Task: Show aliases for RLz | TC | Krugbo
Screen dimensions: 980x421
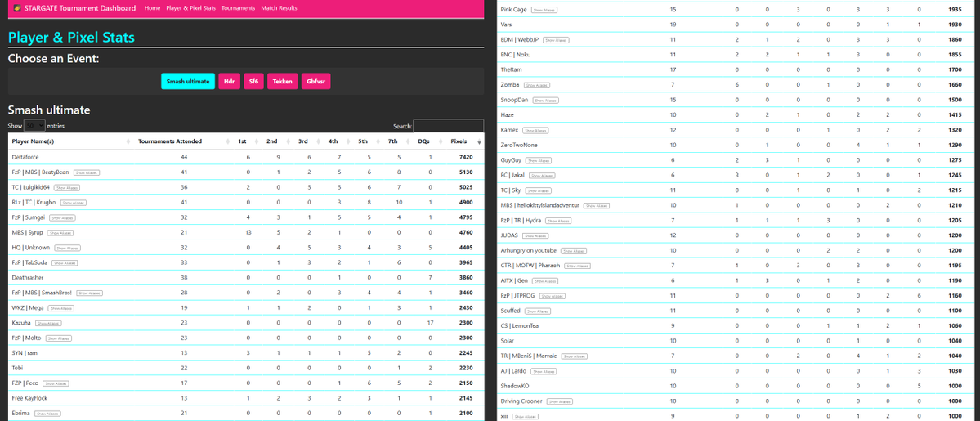Action: 74,203
